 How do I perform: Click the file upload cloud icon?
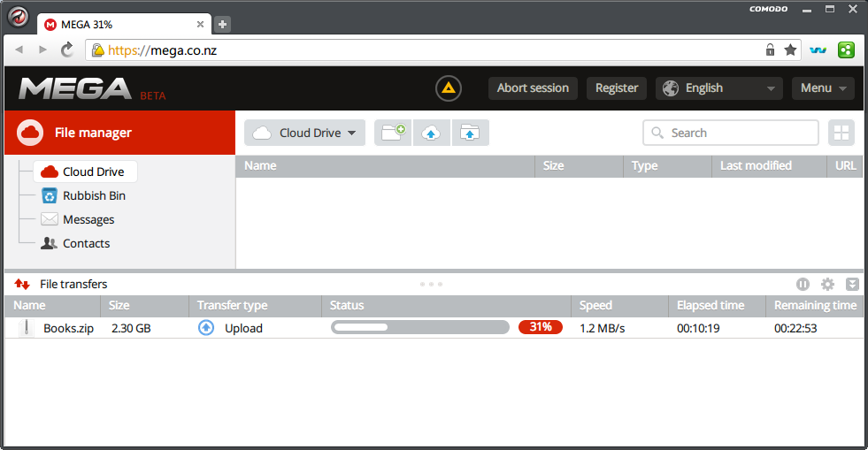(431, 133)
